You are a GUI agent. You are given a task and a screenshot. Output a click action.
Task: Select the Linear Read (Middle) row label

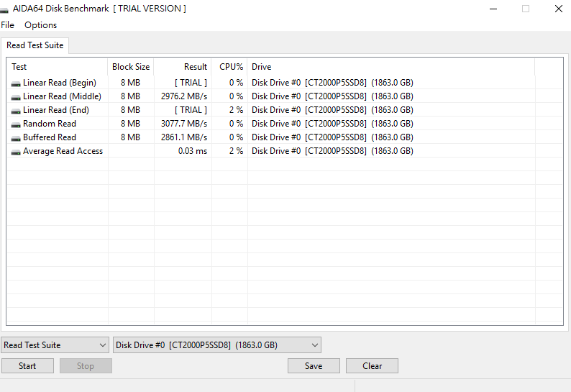[62, 96]
